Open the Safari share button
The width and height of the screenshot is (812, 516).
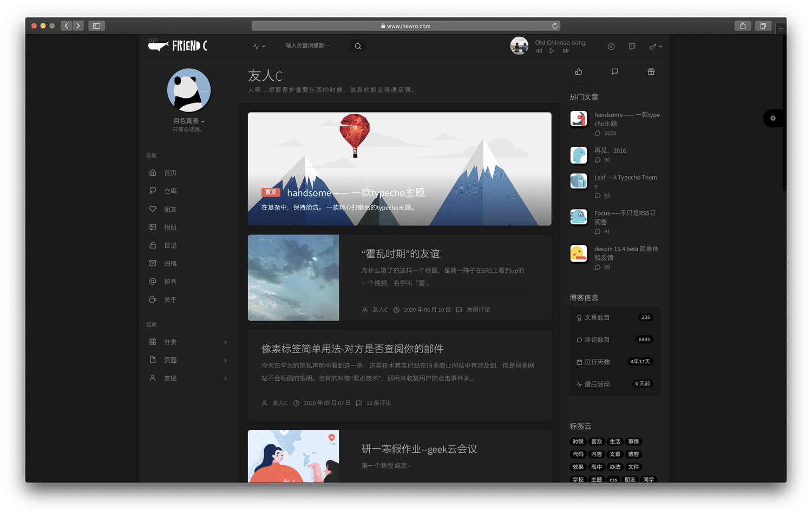point(743,25)
